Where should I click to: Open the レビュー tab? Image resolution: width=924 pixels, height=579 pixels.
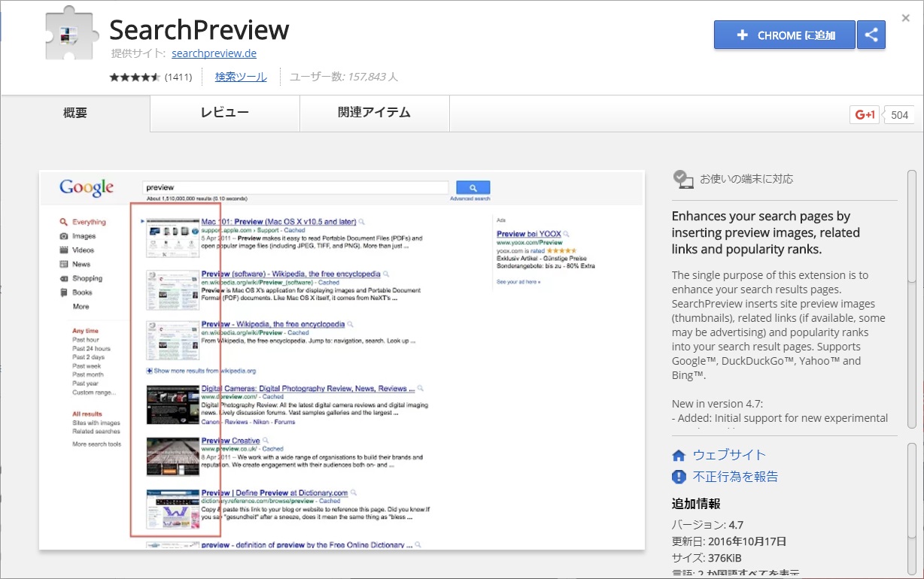[x=225, y=112]
